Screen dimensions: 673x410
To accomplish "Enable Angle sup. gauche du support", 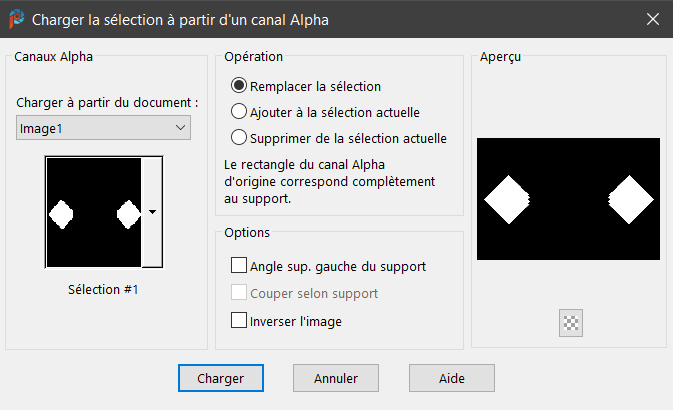I will point(239,266).
